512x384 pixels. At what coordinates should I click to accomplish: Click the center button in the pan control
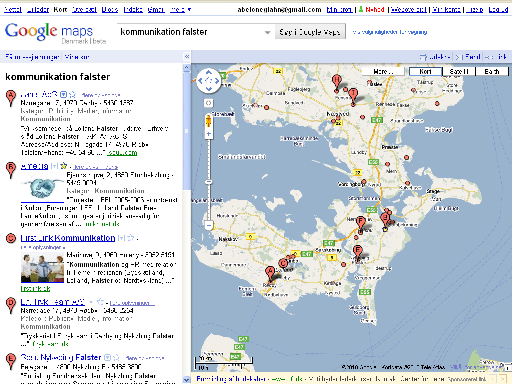pos(209,80)
